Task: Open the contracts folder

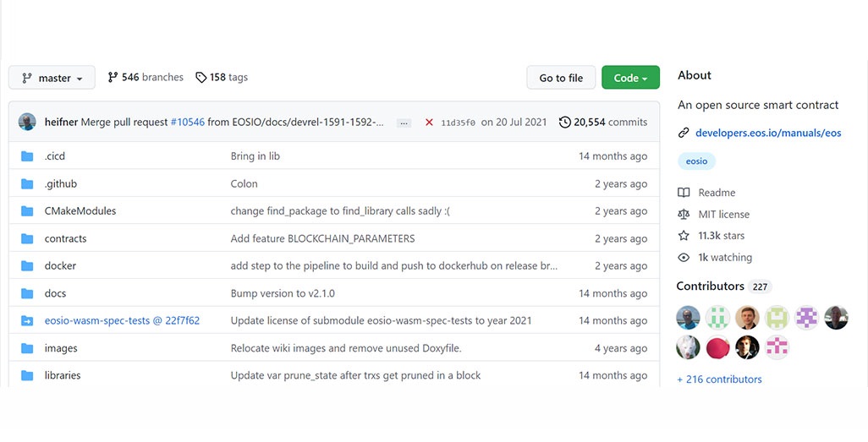Action: [65, 239]
